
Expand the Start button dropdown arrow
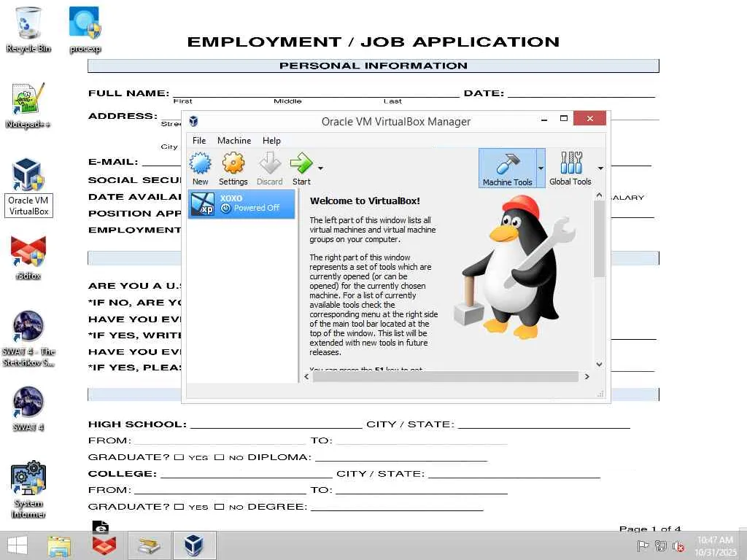(x=321, y=168)
